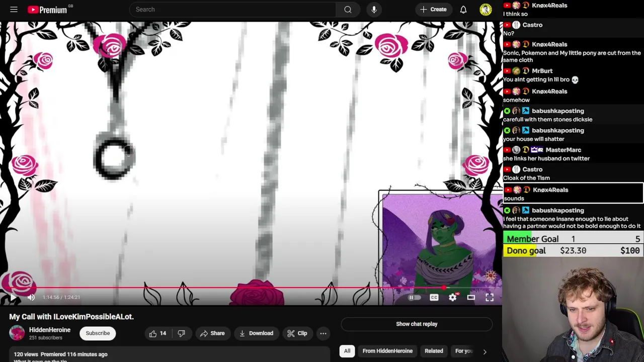Select the For you chip
Screen dimensions: 644x362
pyautogui.click(x=464, y=351)
